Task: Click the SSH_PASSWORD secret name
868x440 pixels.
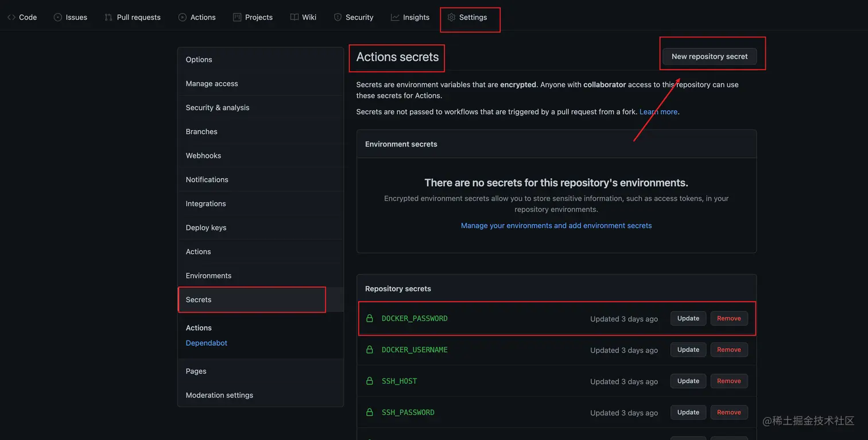Action: [408, 412]
